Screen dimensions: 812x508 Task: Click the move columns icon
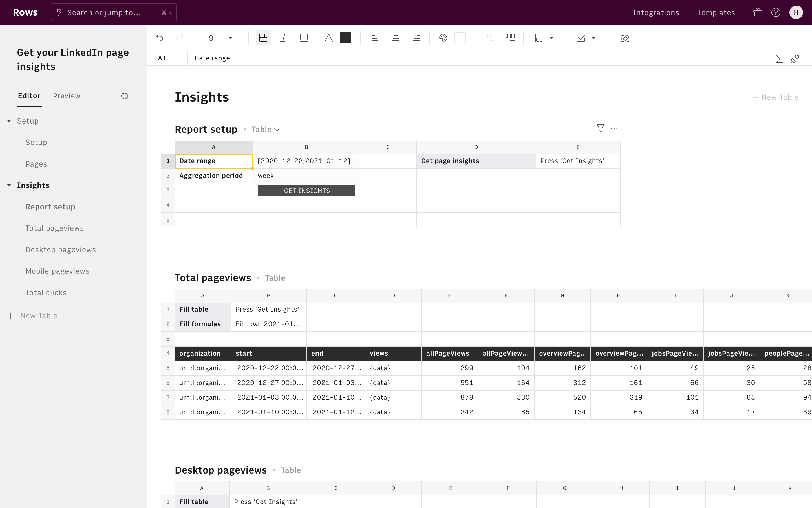[510, 38]
